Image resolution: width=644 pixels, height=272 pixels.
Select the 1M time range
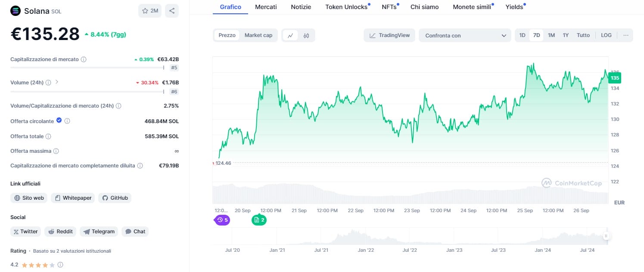[x=551, y=35]
